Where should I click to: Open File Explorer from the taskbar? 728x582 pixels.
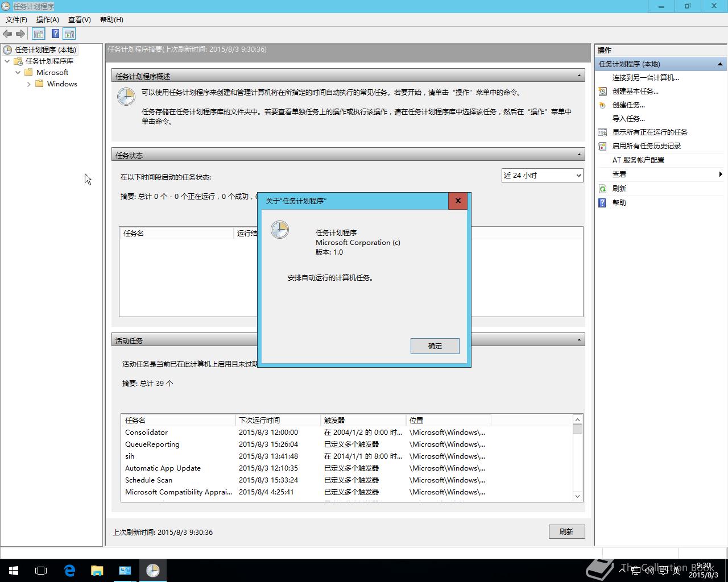click(97, 571)
